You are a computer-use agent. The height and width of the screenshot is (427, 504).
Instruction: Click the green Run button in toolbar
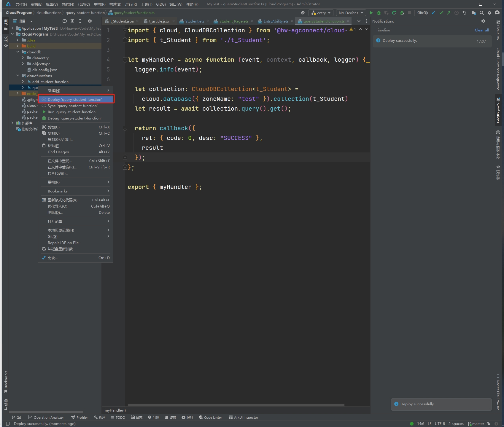(x=371, y=13)
